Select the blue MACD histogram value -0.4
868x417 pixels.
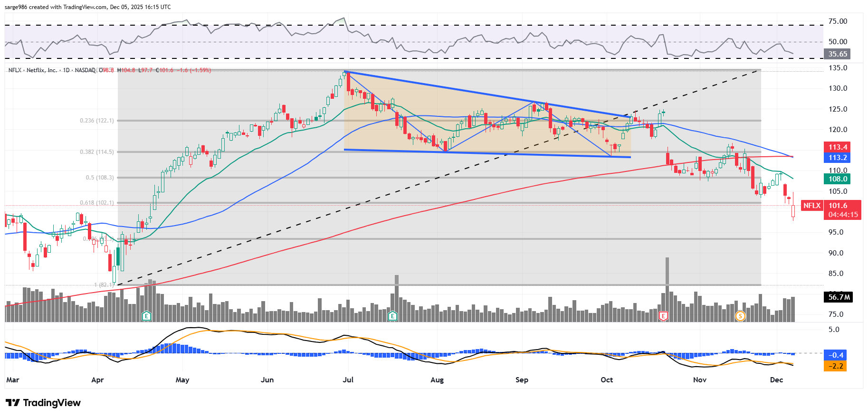(x=836, y=355)
